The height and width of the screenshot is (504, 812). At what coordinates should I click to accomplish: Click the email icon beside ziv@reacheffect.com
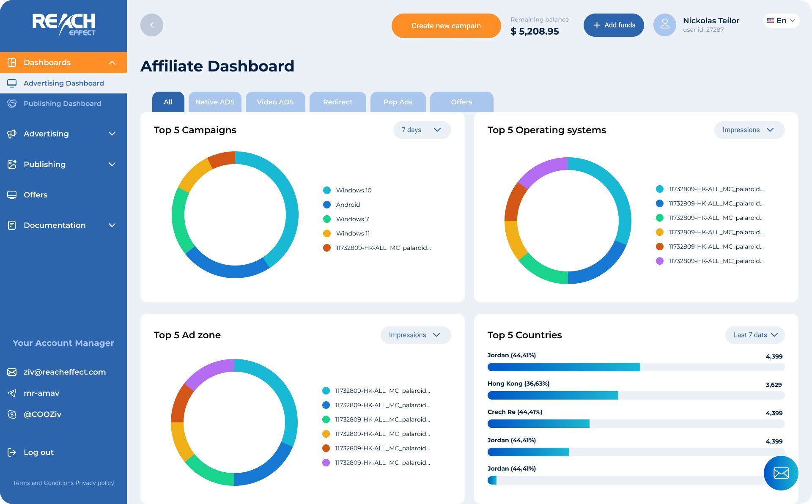(12, 372)
